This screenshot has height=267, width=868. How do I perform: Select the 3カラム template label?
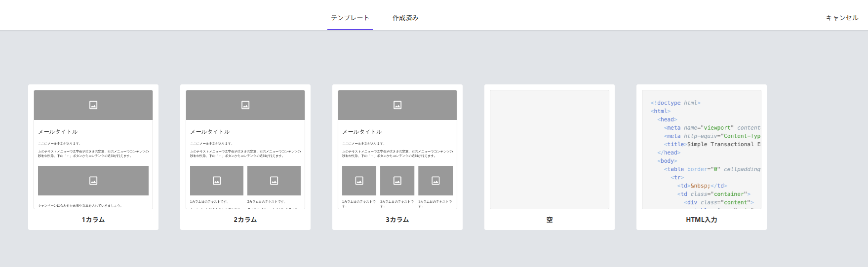(397, 220)
